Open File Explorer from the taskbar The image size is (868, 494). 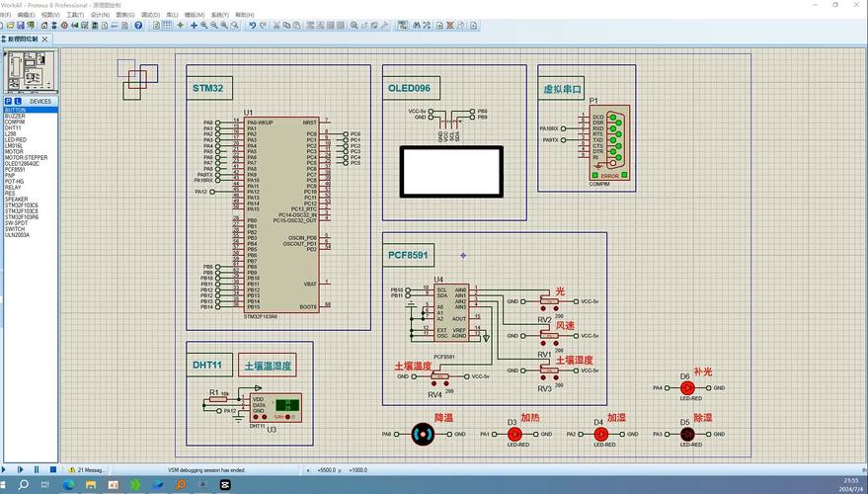tap(91, 484)
